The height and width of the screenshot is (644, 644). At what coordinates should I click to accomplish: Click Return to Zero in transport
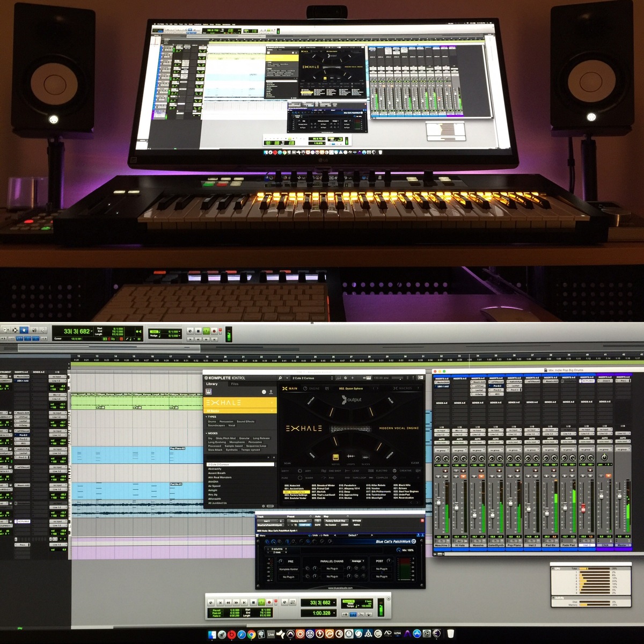click(x=221, y=602)
